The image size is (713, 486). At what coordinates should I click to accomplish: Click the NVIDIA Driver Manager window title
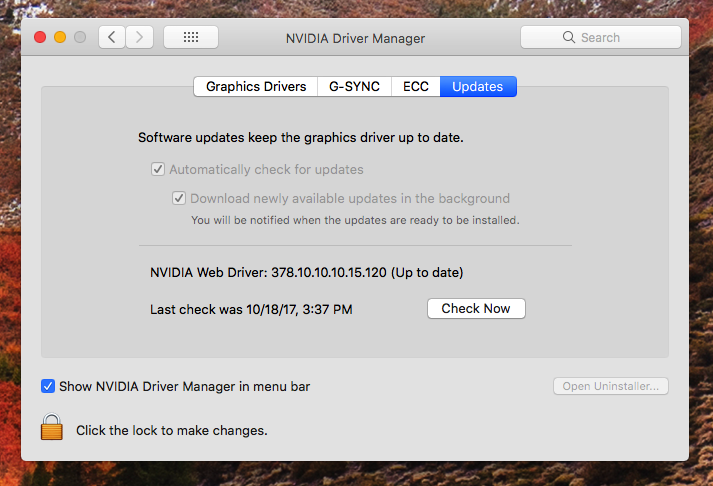point(355,38)
